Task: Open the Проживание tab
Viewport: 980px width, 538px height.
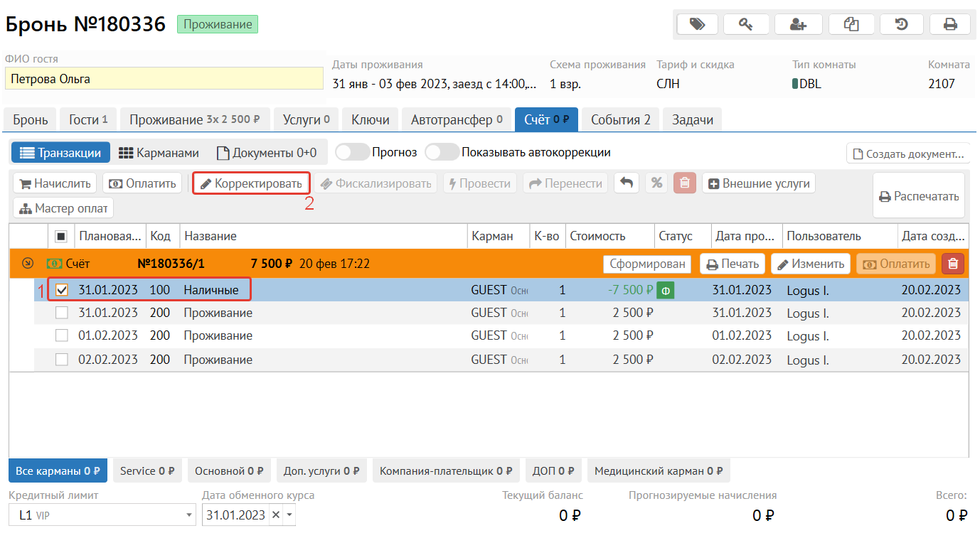Action: coord(194,119)
